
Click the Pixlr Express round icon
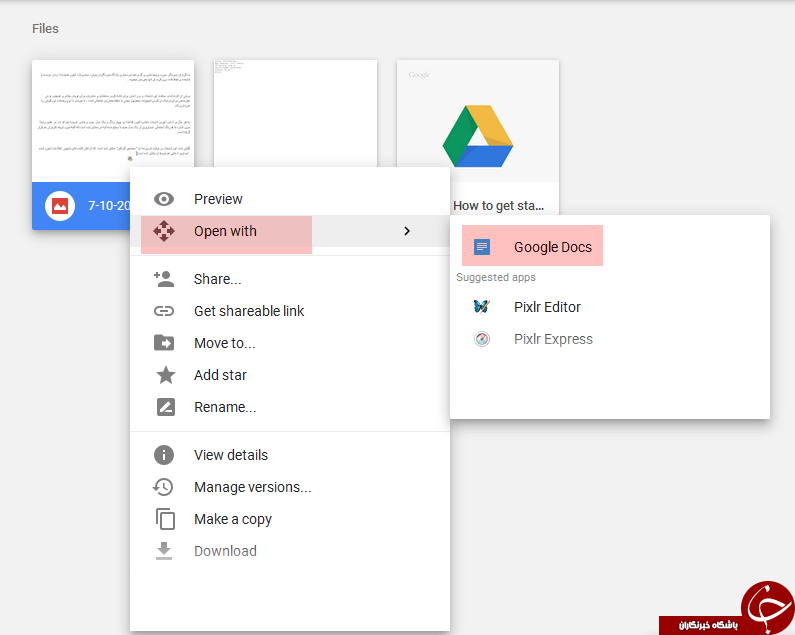[482, 339]
